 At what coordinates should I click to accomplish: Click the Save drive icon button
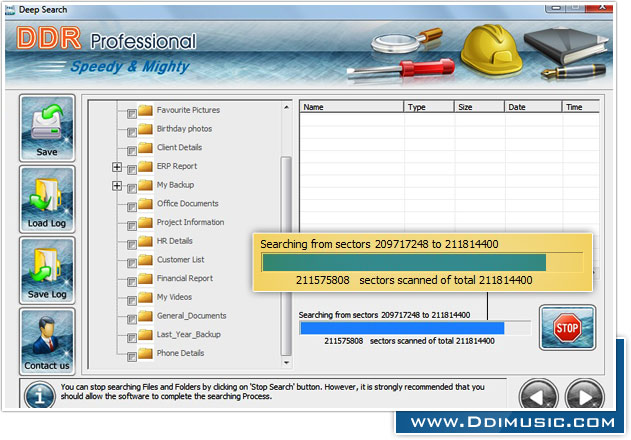[x=47, y=128]
